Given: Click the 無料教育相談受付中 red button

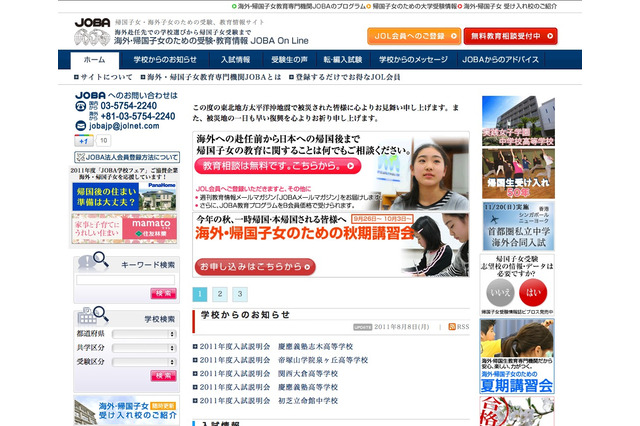Looking at the screenshot, I should coord(510,36).
